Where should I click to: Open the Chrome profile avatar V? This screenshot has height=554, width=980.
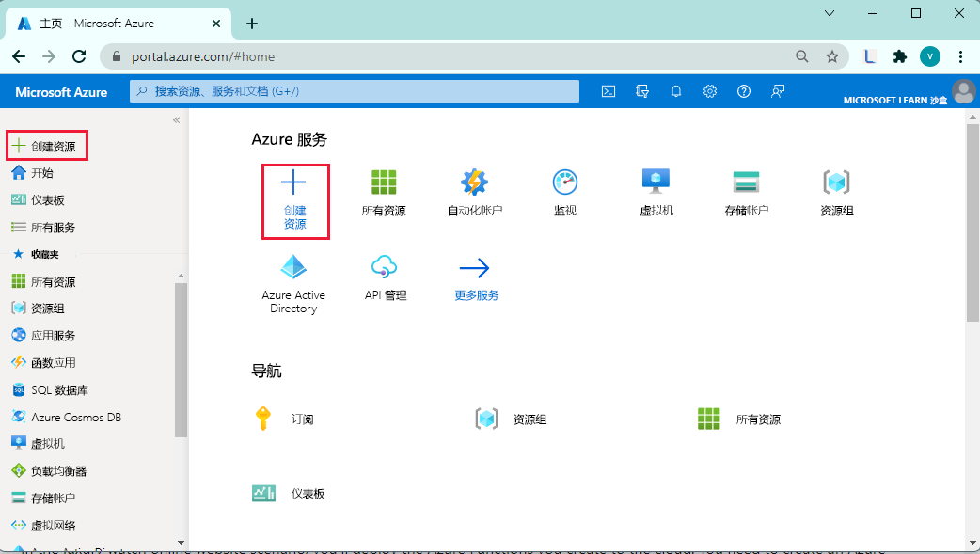pos(929,56)
